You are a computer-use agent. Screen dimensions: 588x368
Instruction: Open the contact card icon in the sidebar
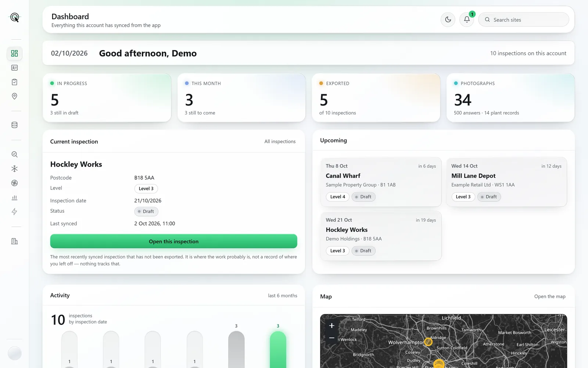[14, 68]
